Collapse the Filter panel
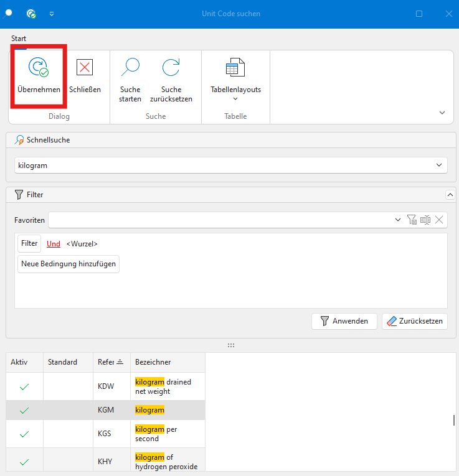 pos(450,195)
